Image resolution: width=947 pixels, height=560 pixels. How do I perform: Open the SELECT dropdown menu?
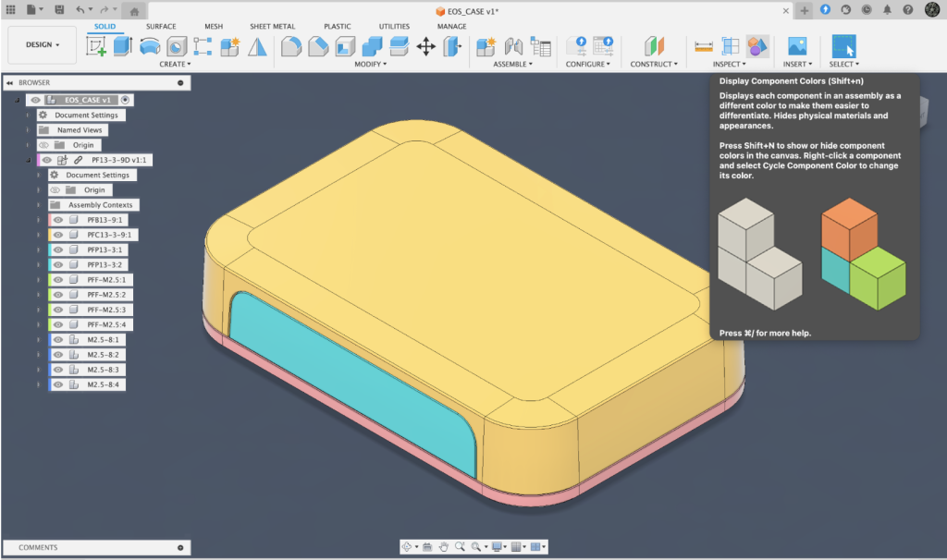click(844, 64)
